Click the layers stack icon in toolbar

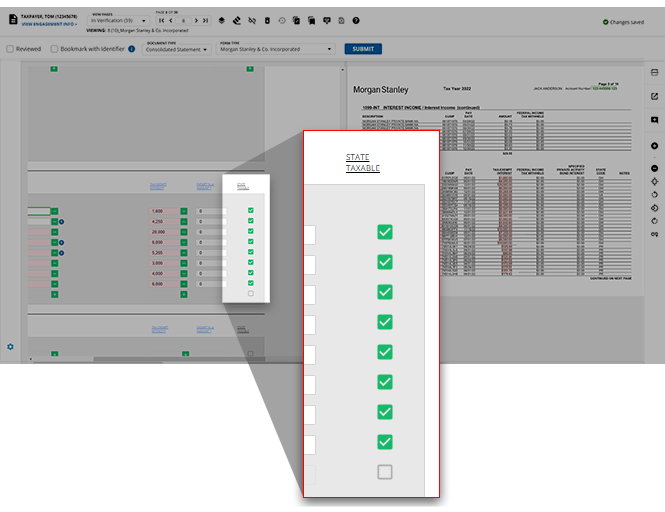221,21
